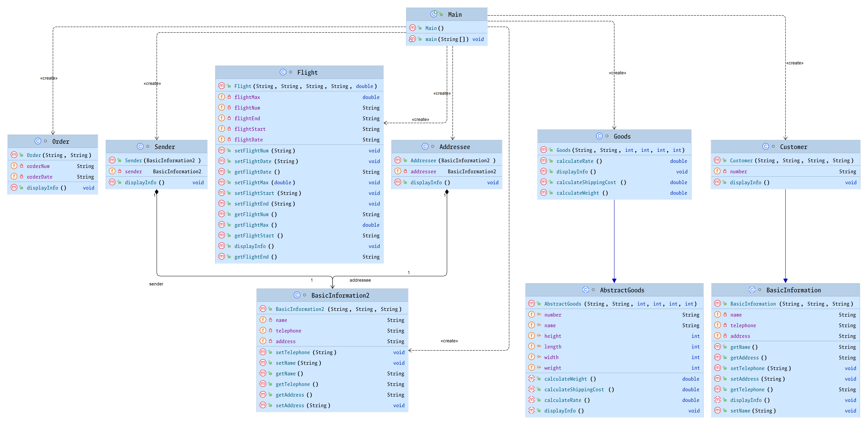Click the class icon beside Flight title
This screenshot has height=425, width=868.
283,72
